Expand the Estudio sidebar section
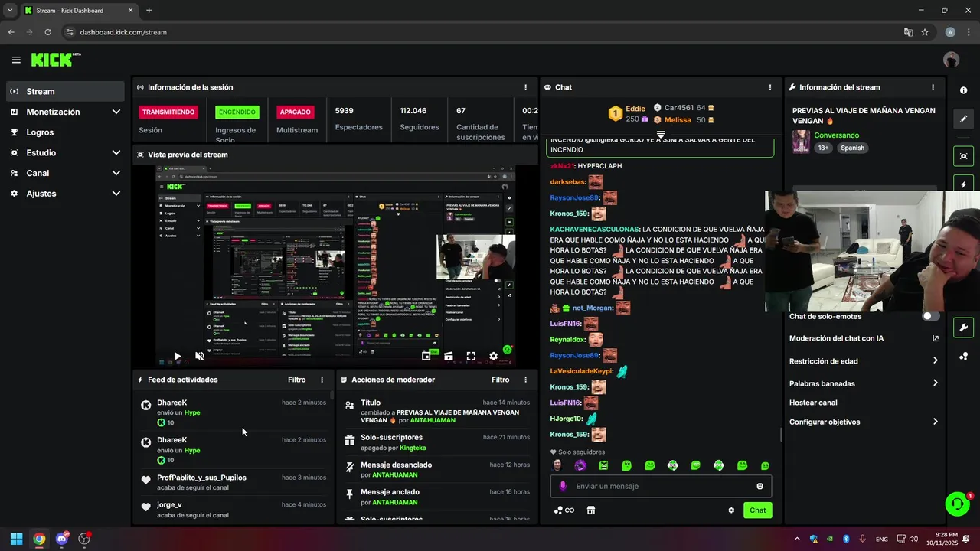This screenshot has width=980, height=551. tap(116, 152)
